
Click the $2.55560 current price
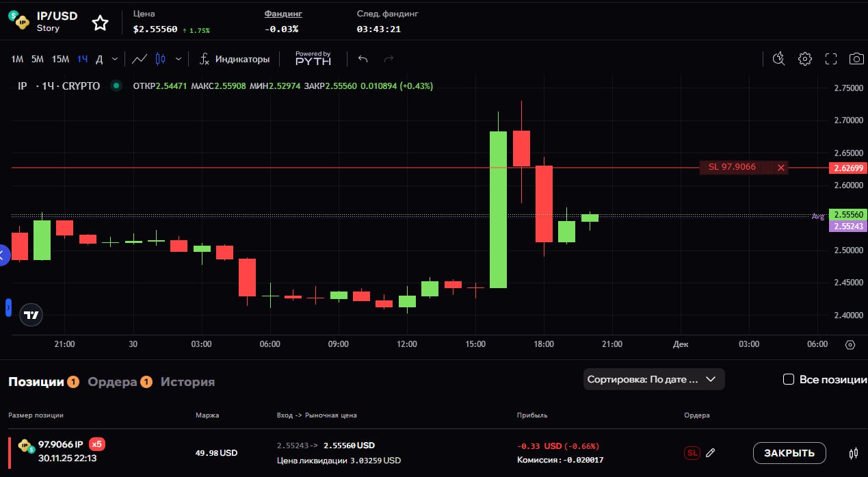[155, 29]
